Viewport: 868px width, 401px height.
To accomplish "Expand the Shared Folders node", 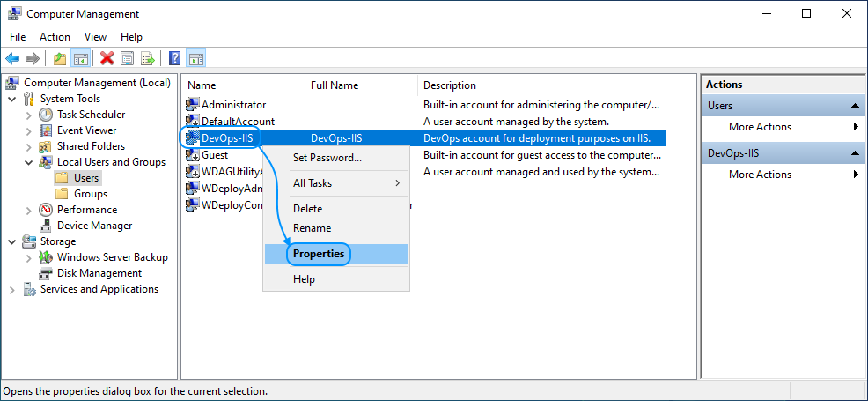I will tap(29, 147).
